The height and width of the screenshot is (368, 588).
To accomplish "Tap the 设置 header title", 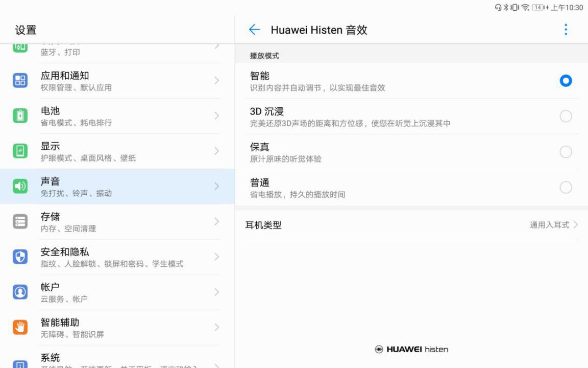I will point(26,30).
